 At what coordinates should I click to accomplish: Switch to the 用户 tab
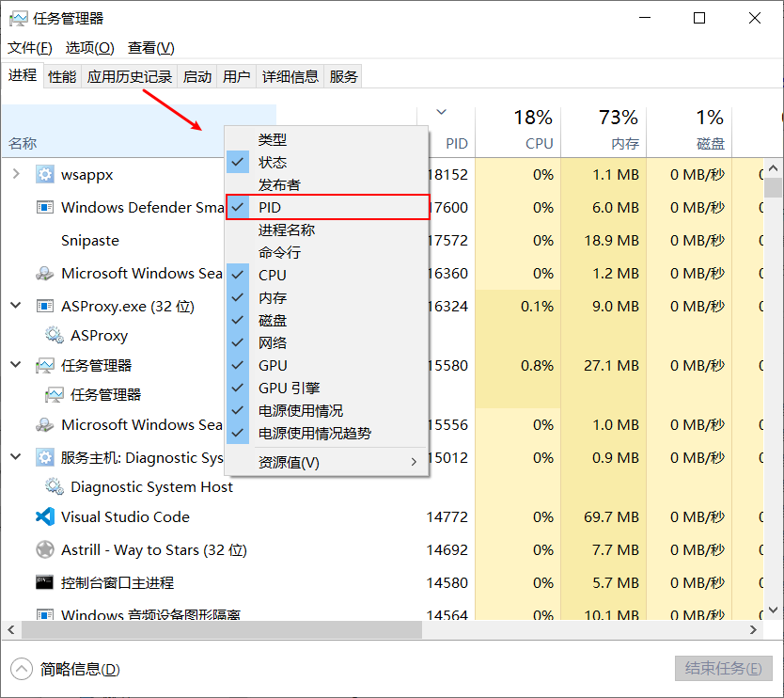click(237, 76)
